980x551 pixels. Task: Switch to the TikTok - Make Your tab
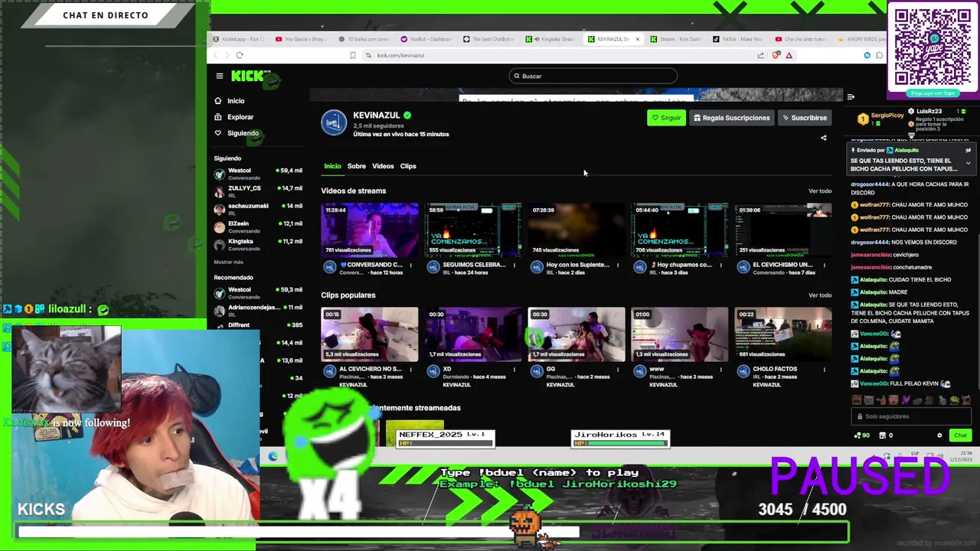[x=738, y=39]
